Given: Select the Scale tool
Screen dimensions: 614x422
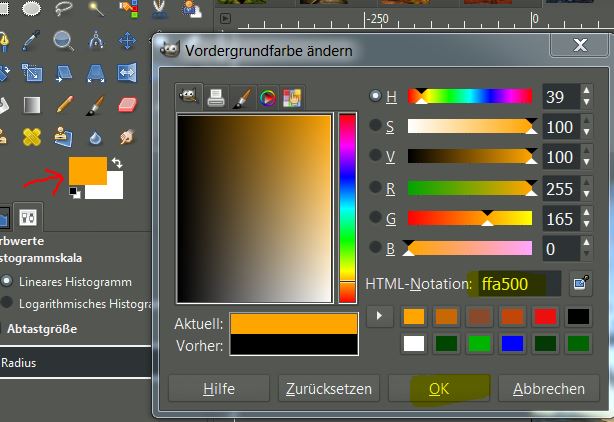Looking at the screenshot, I should point(31,73).
